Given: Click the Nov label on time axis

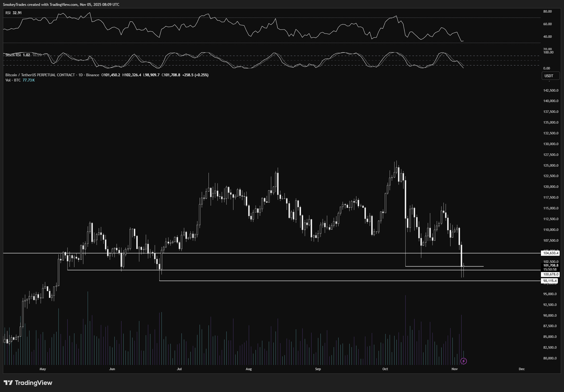Looking at the screenshot, I should coord(454,369).
